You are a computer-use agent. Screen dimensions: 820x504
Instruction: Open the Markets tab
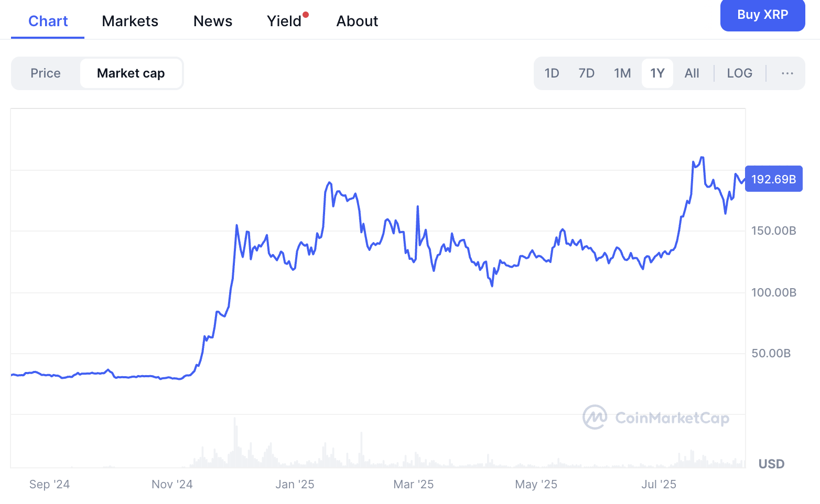click(130, 21)
